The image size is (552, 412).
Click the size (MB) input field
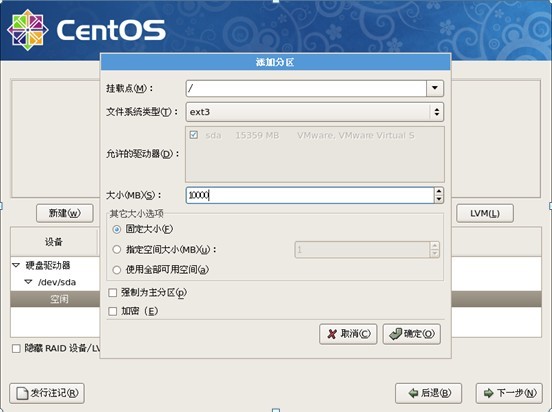[x=310, y=195]
